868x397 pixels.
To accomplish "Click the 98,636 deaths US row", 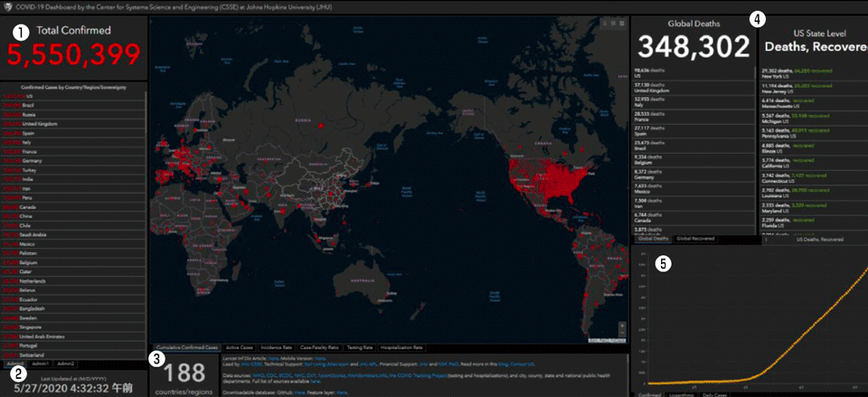I will click(x=693, y=73).
